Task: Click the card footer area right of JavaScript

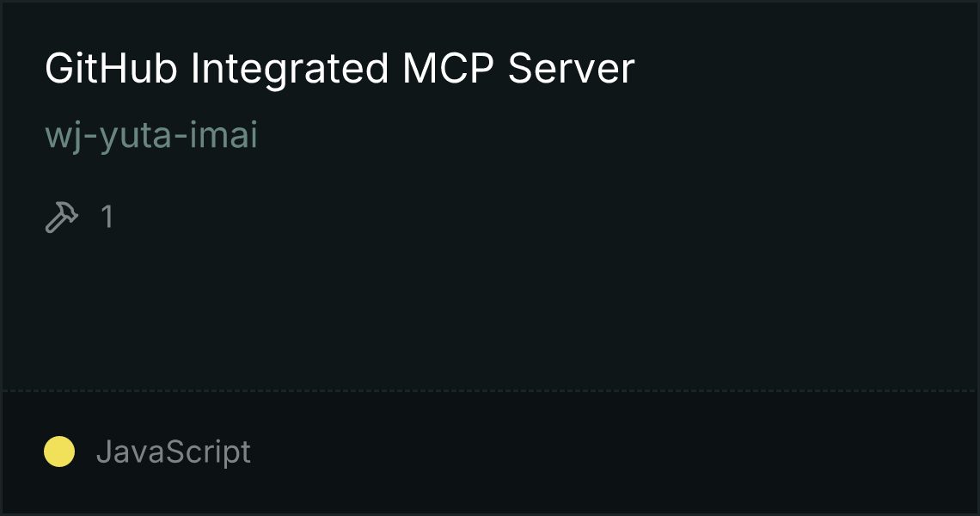Action: [x=612, y=452]
